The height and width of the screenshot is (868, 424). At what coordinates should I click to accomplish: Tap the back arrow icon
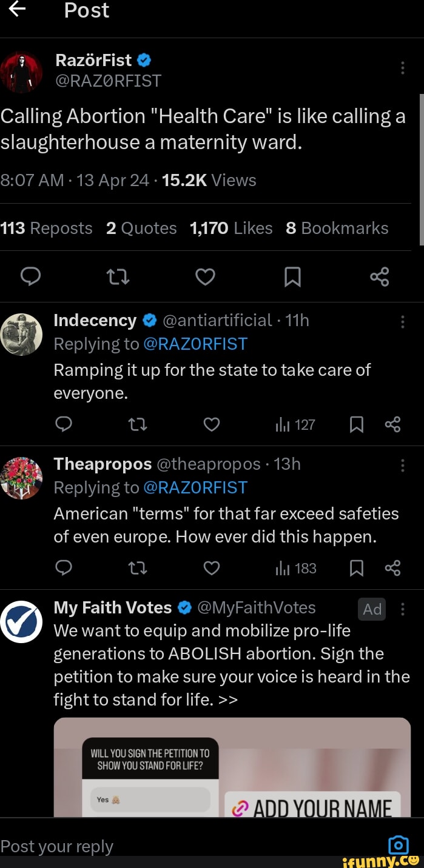(17, 10)
